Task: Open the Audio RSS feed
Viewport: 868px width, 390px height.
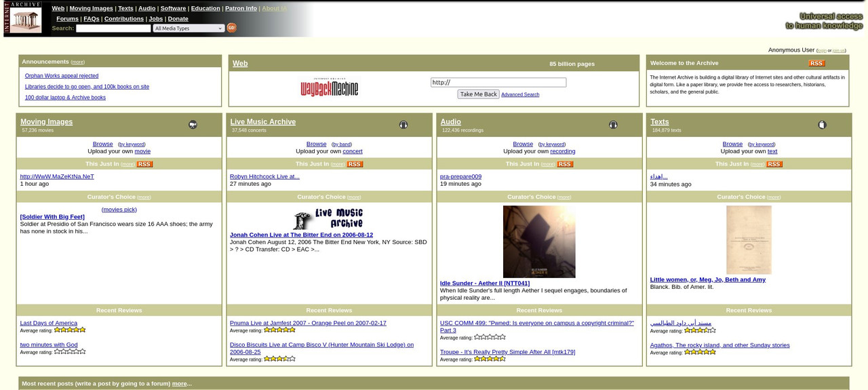Action: 565,164
